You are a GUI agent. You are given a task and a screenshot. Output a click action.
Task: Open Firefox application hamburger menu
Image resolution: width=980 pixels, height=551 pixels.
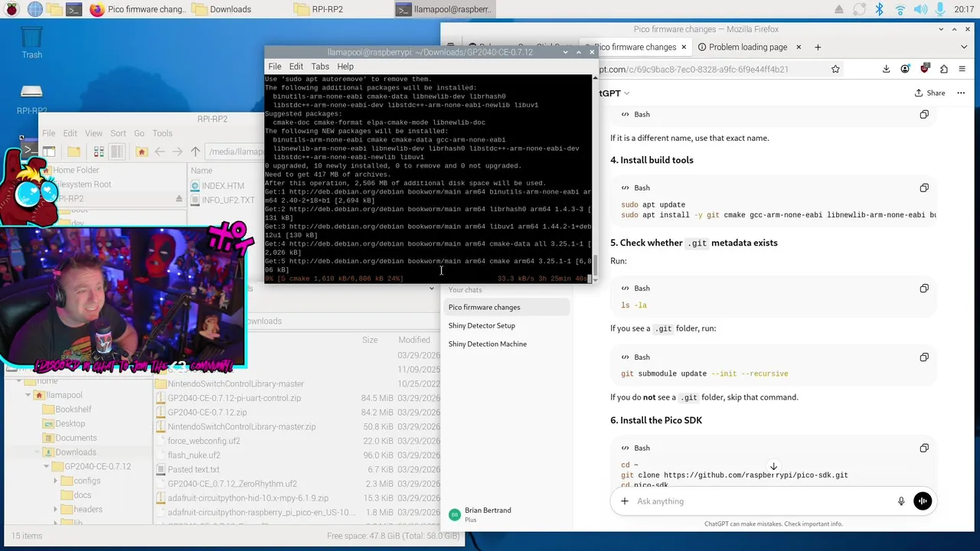(964, 69)
